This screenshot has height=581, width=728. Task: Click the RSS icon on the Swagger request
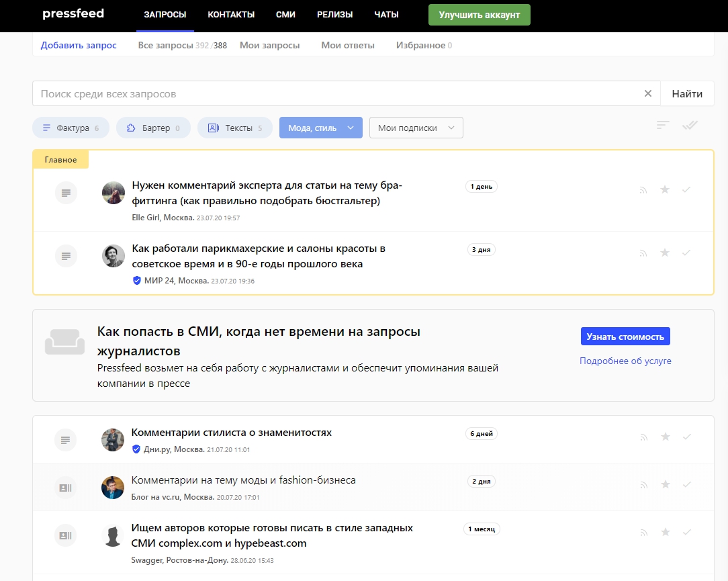tap(643, 533)
